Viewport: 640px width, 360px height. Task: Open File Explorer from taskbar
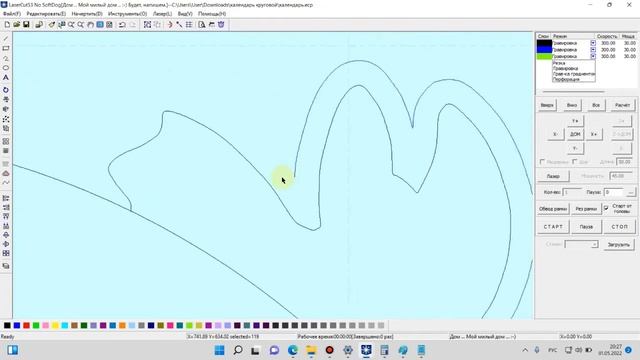click(x=311, y=350)
